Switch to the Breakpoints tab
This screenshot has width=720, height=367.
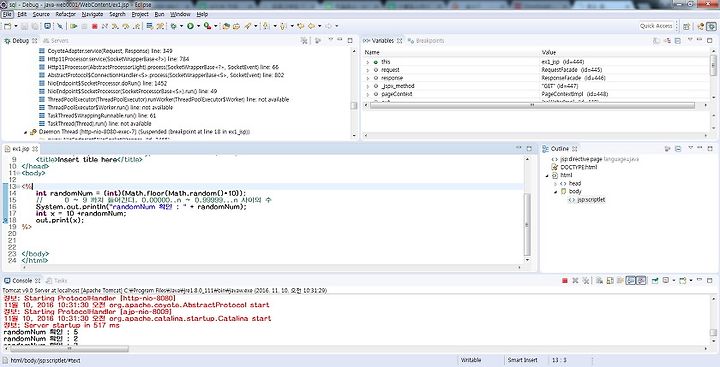click(x=426, y=41)
